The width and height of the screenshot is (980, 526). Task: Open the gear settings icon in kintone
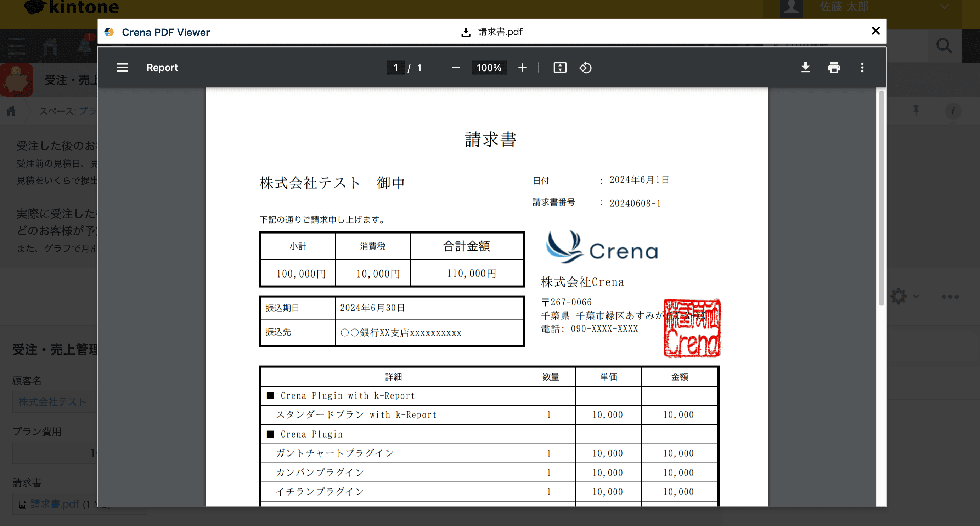click(x=899, y=296)
